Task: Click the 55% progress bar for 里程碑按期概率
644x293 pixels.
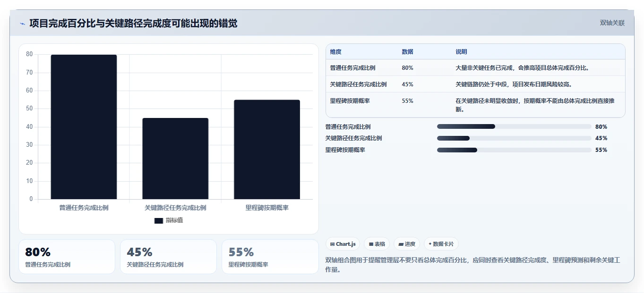Action: [x=514, y=150]
